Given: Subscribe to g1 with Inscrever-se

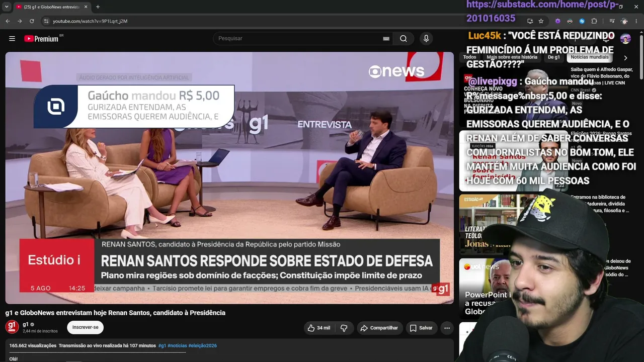Looking at the screenshot, I should coord(85,327).
